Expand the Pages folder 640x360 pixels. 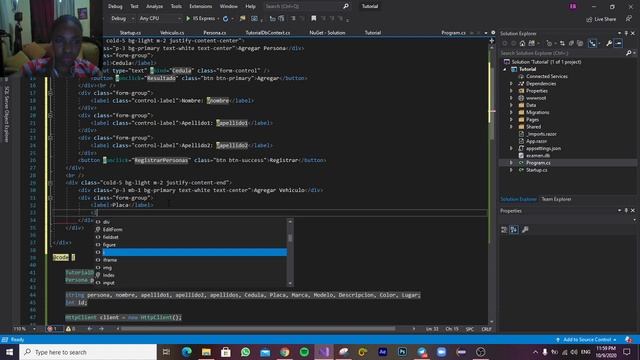pos(511,120)
